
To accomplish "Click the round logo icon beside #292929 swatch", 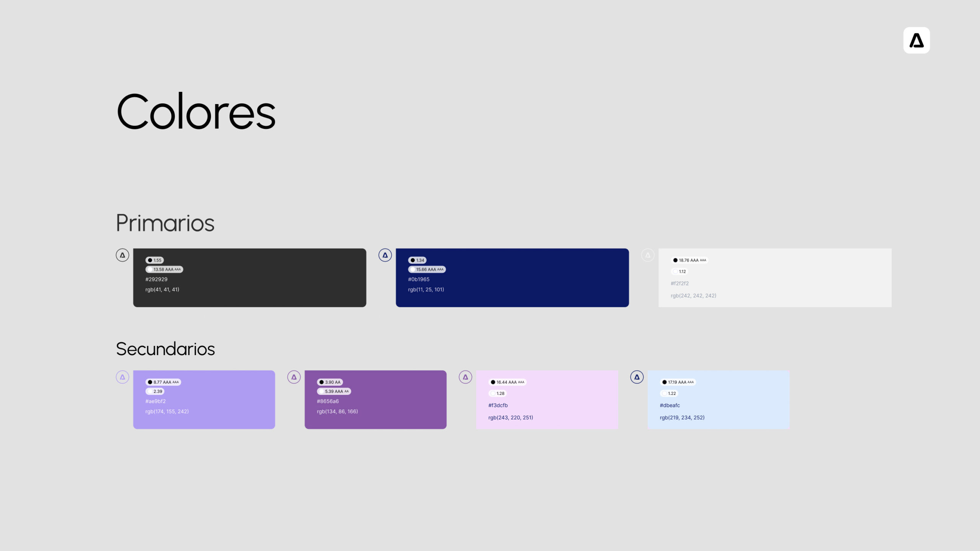I will (x=122, y=255).
